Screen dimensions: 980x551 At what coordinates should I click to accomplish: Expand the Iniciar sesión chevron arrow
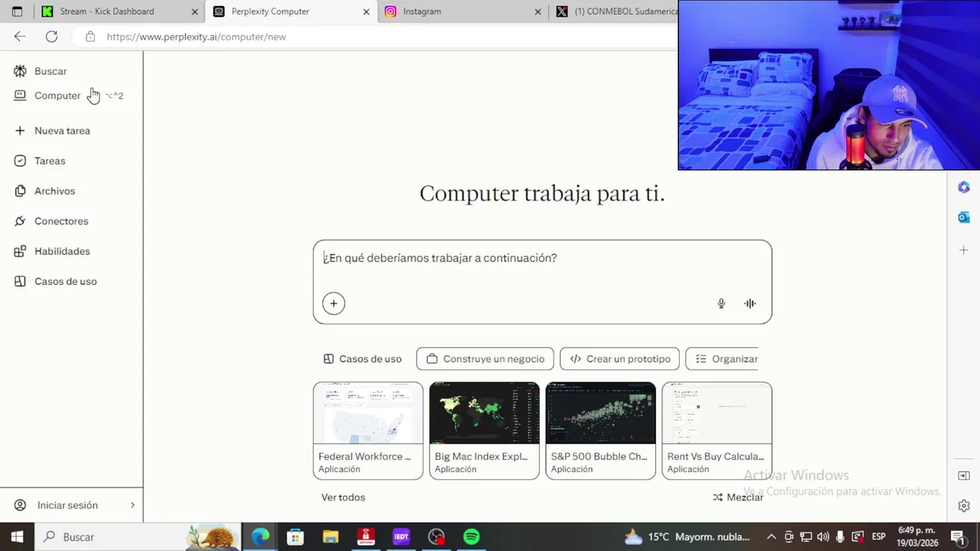[132, 505]
